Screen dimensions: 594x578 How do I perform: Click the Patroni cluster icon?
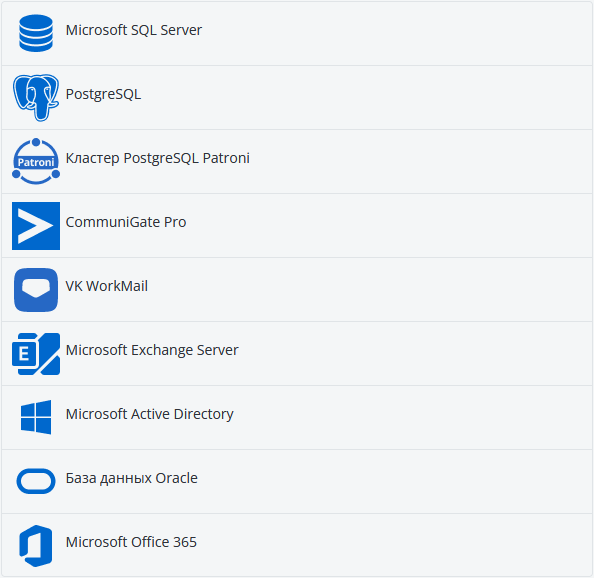pos(36,161)
